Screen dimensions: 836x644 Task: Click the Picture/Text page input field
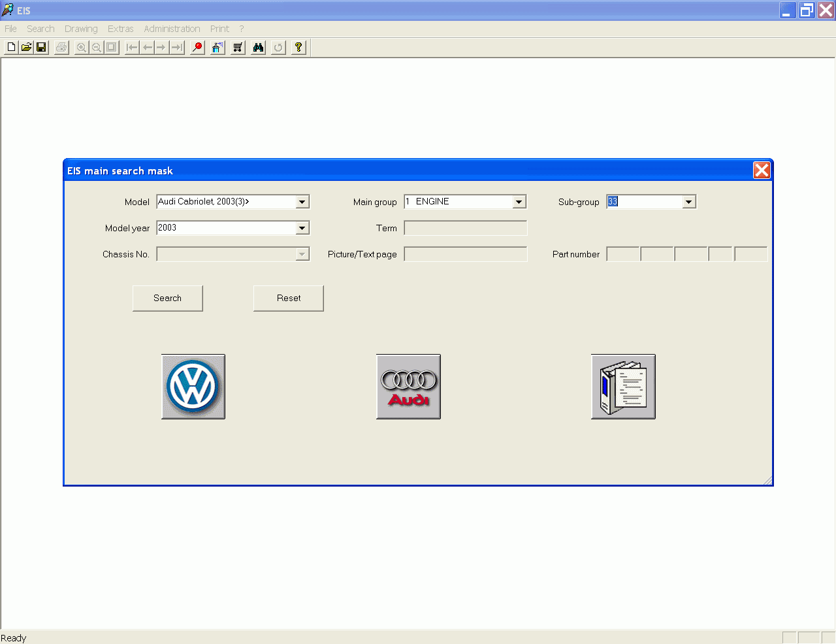click(x=466, y=254)
